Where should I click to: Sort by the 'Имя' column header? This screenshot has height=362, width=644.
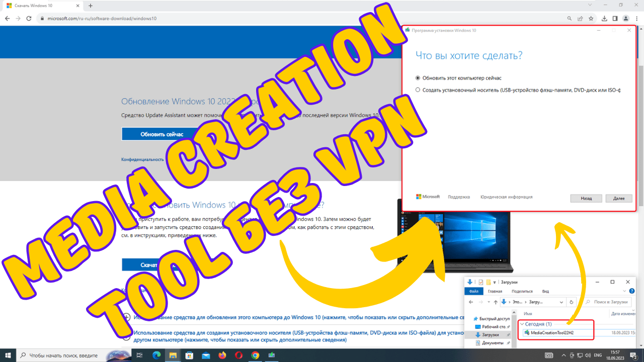[528, 313]
